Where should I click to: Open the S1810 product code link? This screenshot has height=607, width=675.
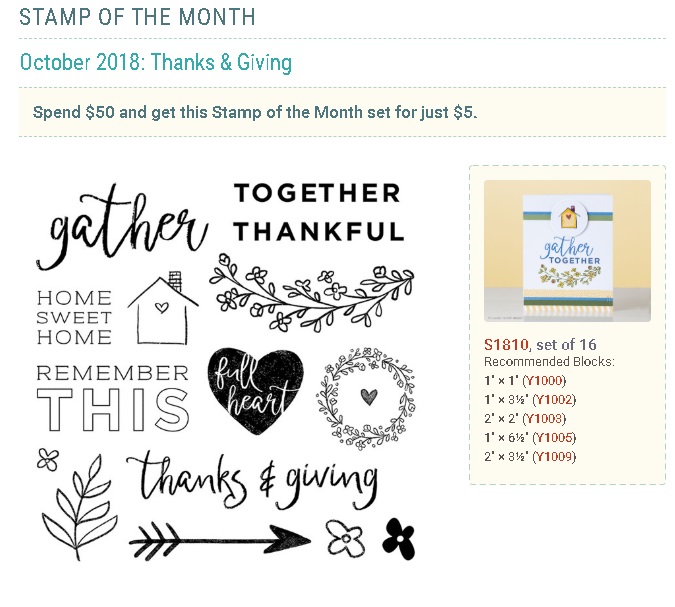pos(506,344)
